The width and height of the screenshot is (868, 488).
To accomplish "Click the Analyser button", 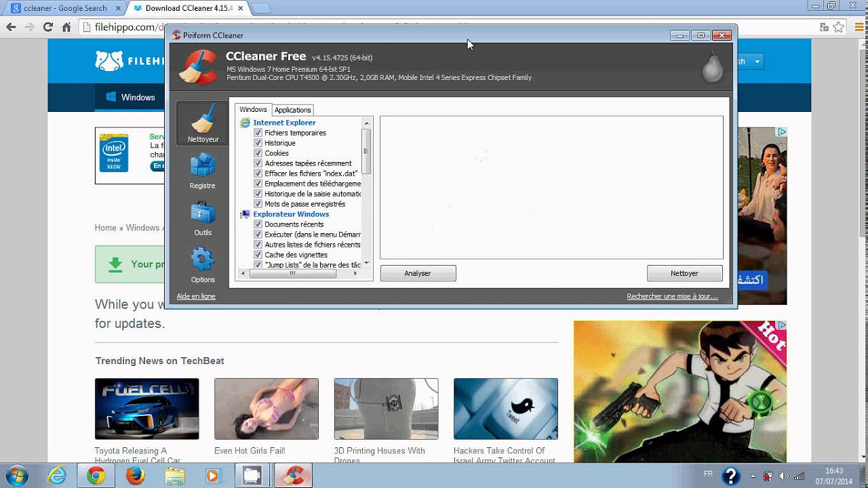I will [x=418, y=273].
